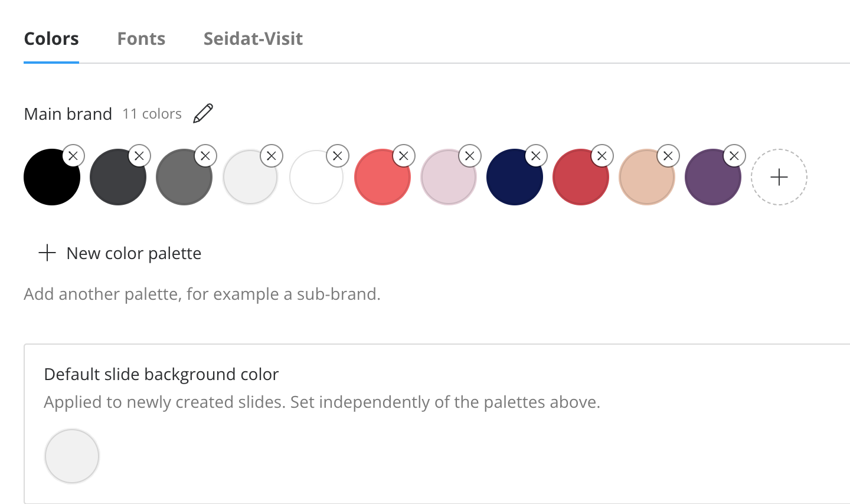Remove the navy blue color swatch
The image size is (850, 504).
(536, 156)
